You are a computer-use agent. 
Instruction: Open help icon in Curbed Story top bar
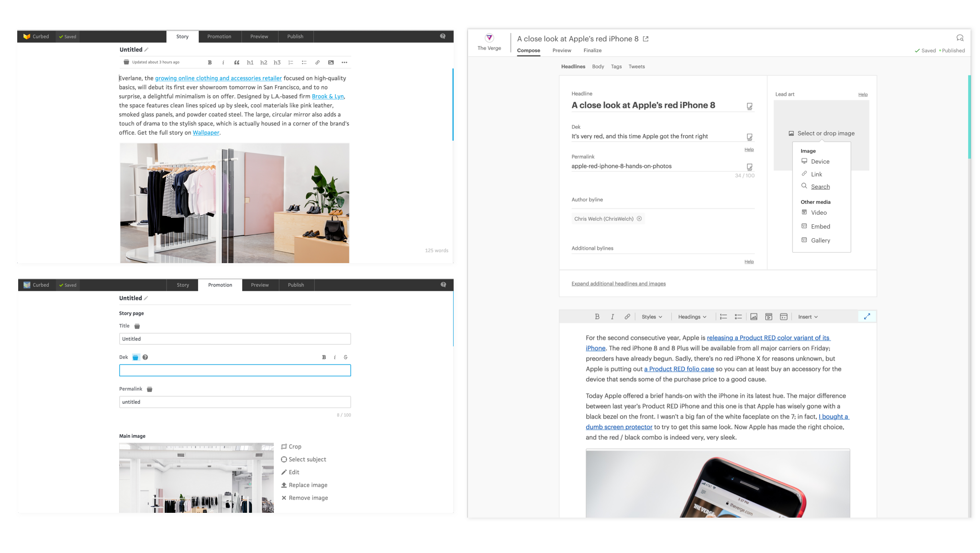(x=443, y=36)
